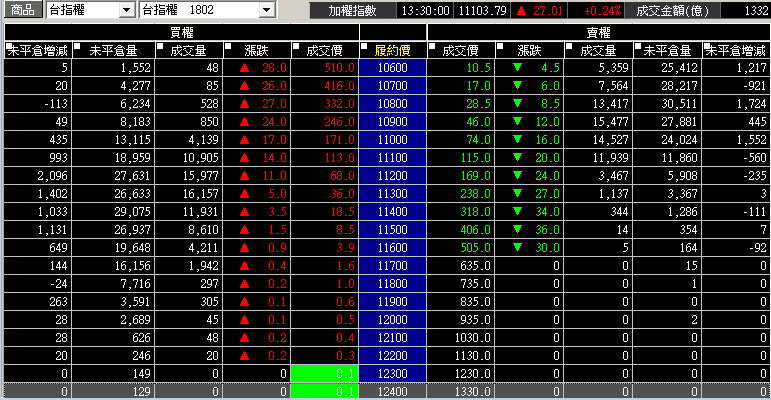Viewport: 771px width, 400px height.
Task: Toggle the checkbox on the put-side 未平倉量 header
Action: tap(638, 46)
